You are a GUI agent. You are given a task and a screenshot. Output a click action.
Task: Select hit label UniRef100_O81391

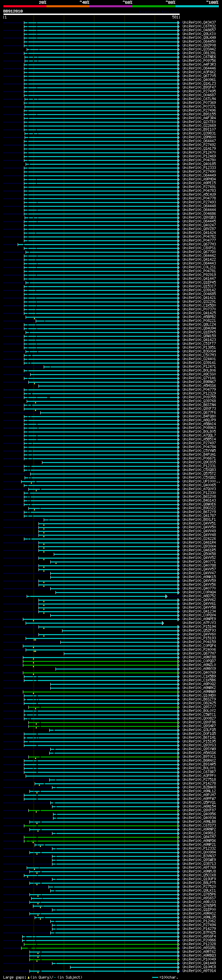pyautogui.click(x=199, y=53)
